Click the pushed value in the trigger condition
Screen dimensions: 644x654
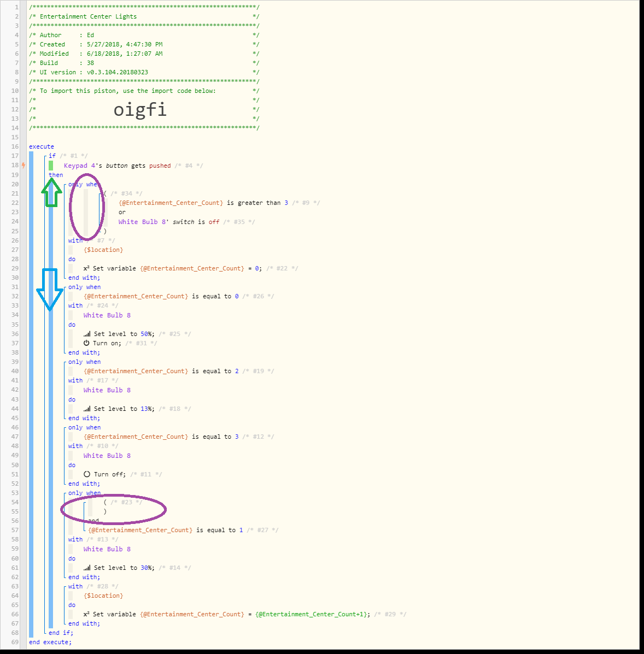coord(160,166)
